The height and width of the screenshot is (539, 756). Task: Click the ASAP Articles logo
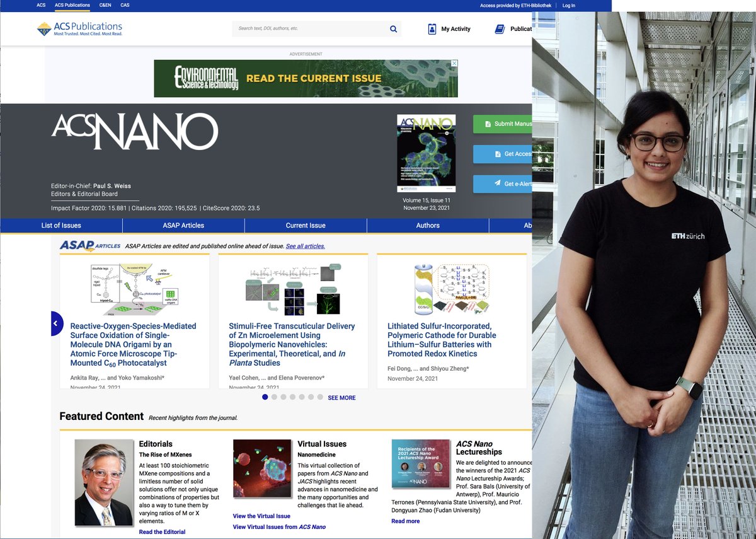point(90,246)
